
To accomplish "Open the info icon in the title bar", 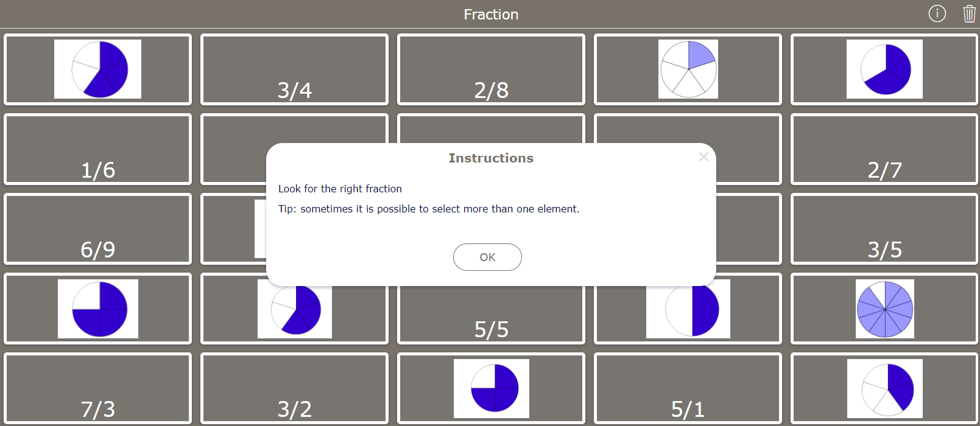I will point(937,13).
